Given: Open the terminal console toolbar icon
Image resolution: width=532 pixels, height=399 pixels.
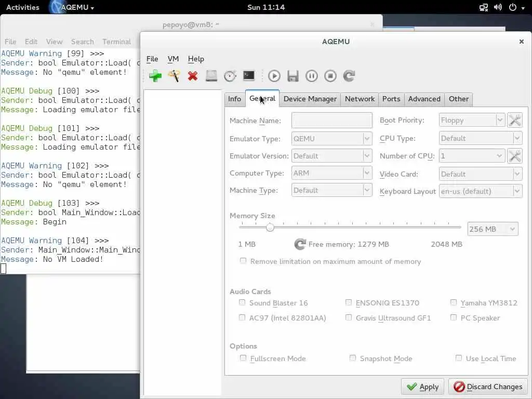Looking at the screenshot, I should coord(249,76).
